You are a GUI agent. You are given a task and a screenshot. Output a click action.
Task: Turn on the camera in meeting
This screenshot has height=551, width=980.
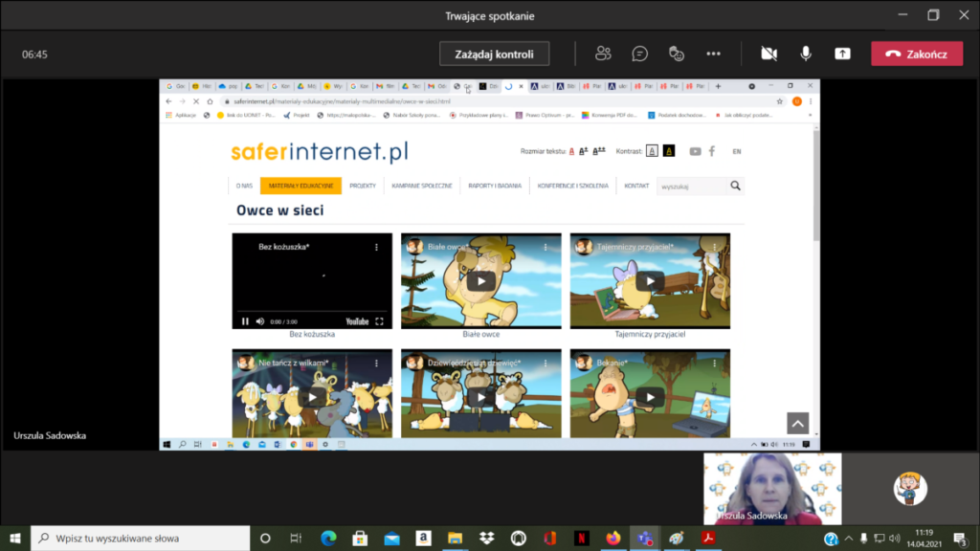tap(768, 54)
